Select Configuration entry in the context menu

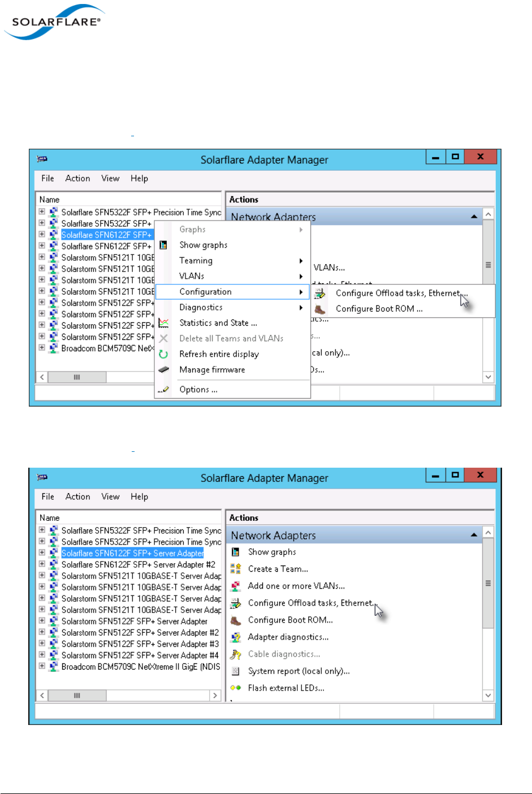(232, 292)
